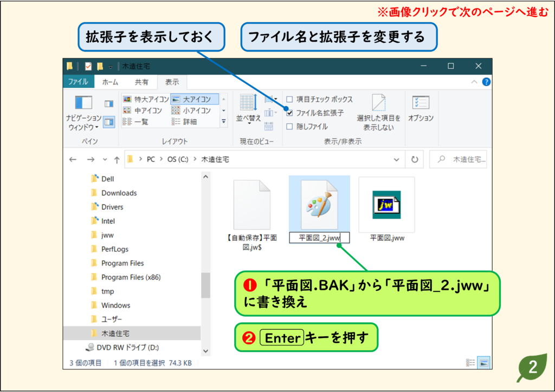
Task: Select Program Files (x86) folder
Action: click(x=131, y=277)
